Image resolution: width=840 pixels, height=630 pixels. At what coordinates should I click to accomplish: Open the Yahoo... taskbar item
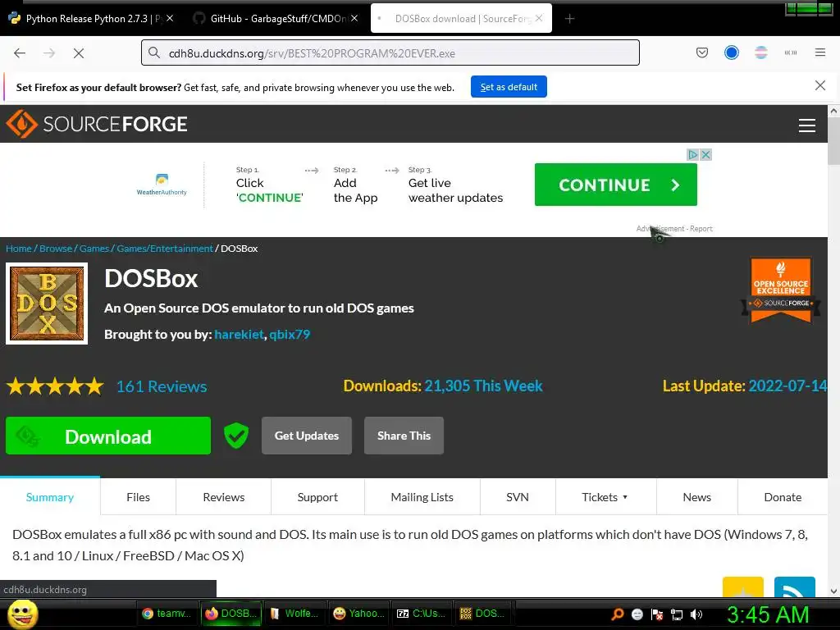tap(358, 614)
